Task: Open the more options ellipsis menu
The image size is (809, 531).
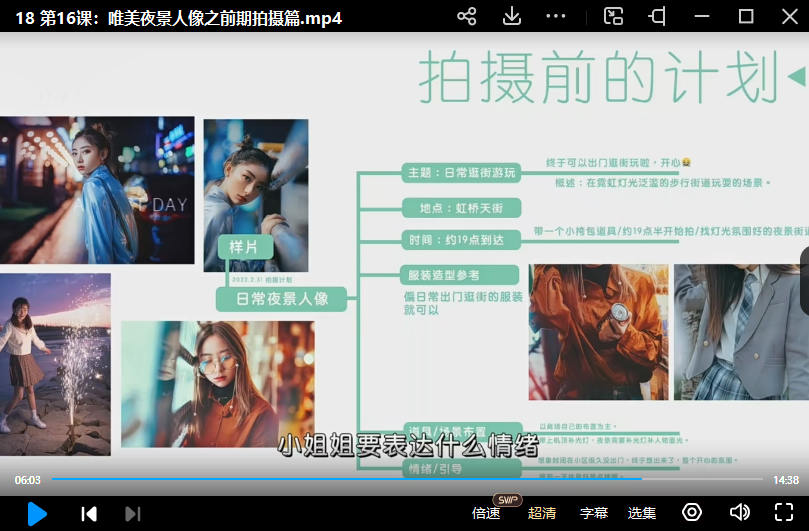Action: [557, 16]
